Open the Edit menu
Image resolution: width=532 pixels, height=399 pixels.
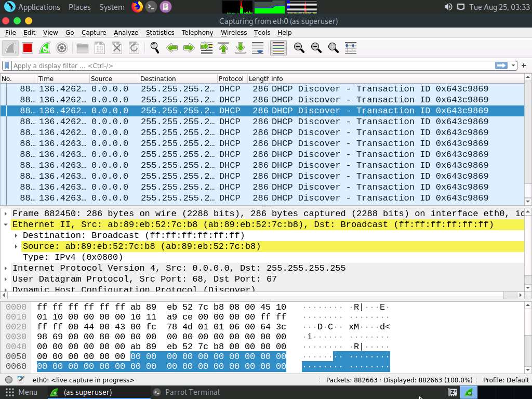pos(29,33)
